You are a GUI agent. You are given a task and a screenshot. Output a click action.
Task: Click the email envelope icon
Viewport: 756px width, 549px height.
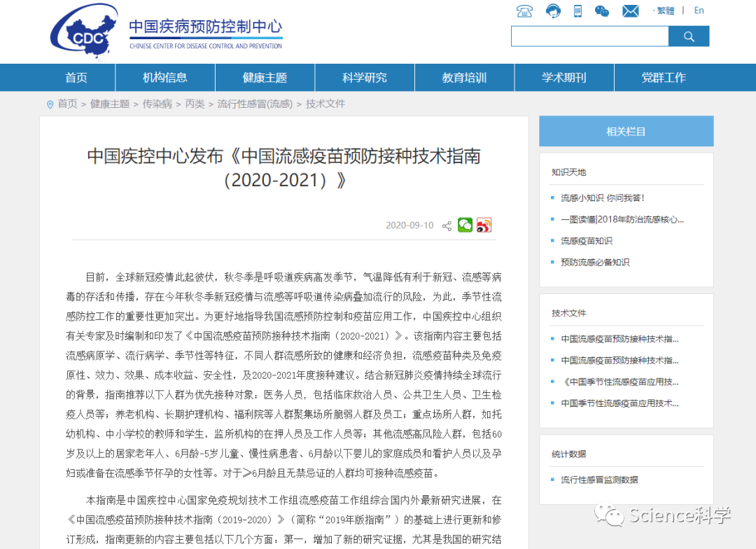(x=630, y=11)
